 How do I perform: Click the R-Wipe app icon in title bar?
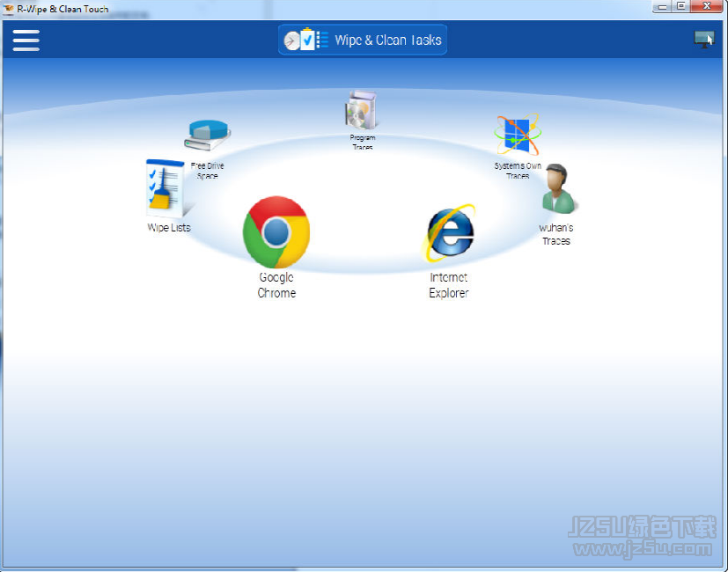tap(8, 8)
